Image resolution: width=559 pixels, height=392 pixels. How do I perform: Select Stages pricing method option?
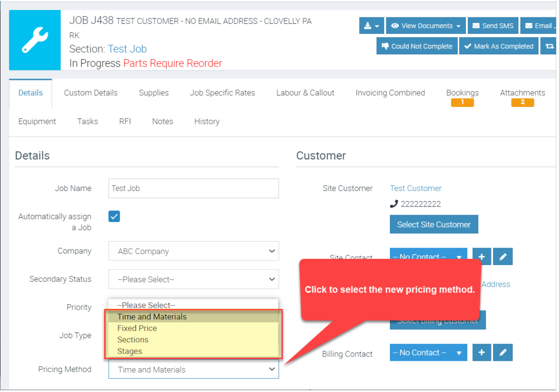pos(130,351)
